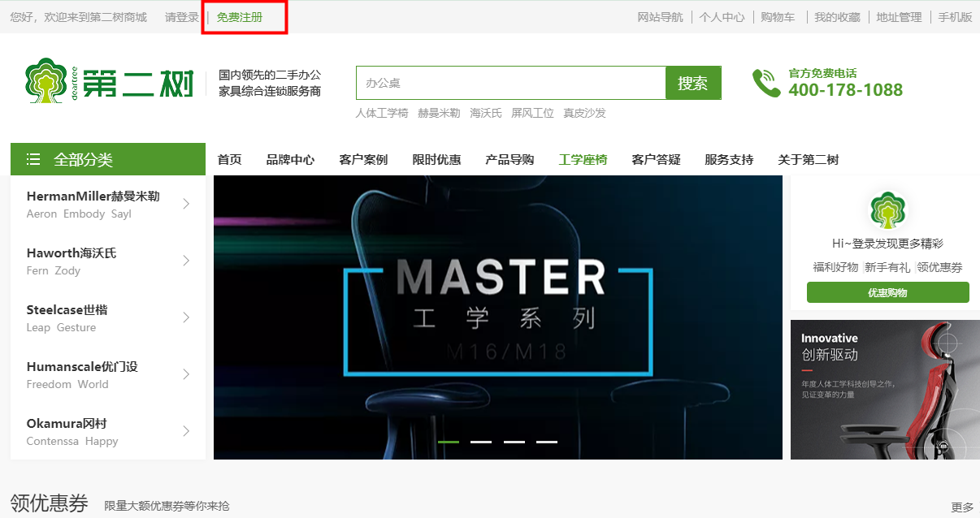Open the Contenssa sub-category link
Screen dimensions: 980x518
53,442
